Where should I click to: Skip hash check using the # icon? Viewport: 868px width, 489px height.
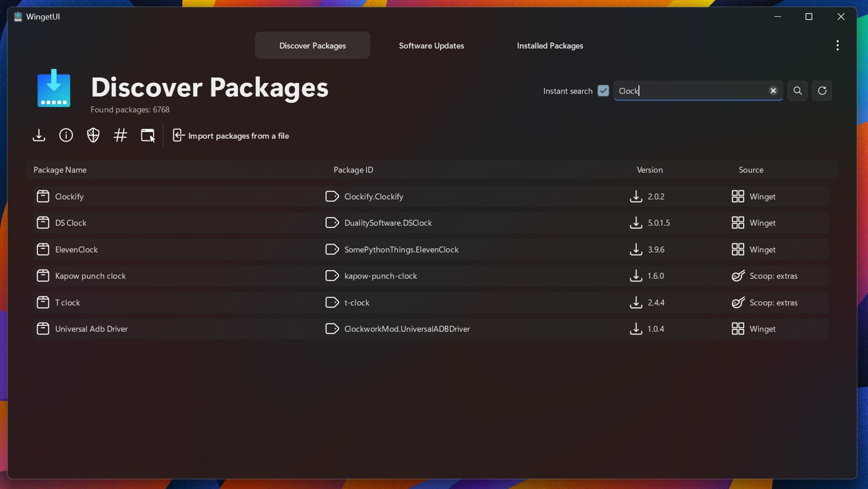121,135
